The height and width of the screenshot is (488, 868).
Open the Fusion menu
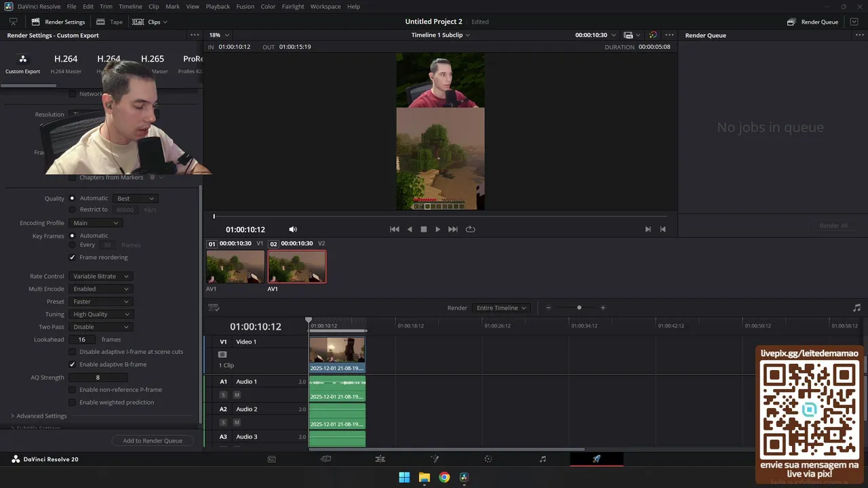(245, 6)
